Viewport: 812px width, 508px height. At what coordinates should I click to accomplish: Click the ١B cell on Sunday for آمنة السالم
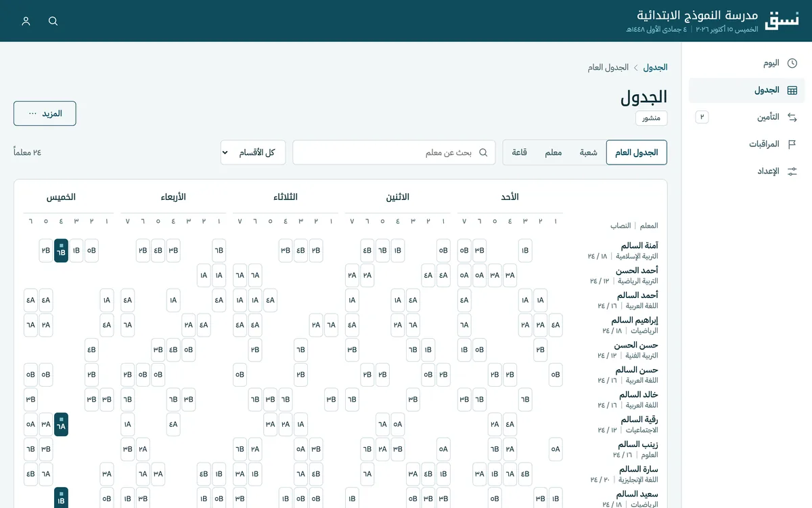[525, 251]
